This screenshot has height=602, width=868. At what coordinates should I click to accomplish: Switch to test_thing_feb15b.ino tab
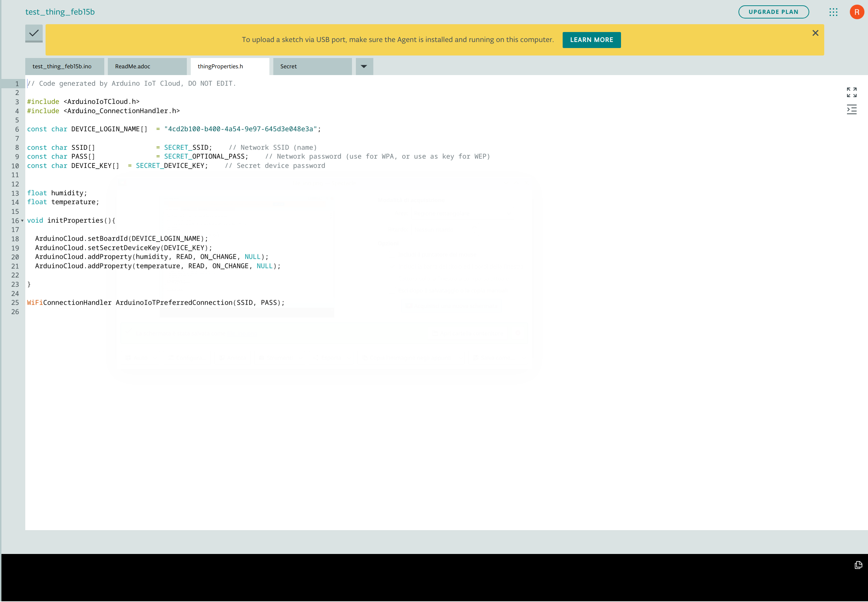point(62,67)
